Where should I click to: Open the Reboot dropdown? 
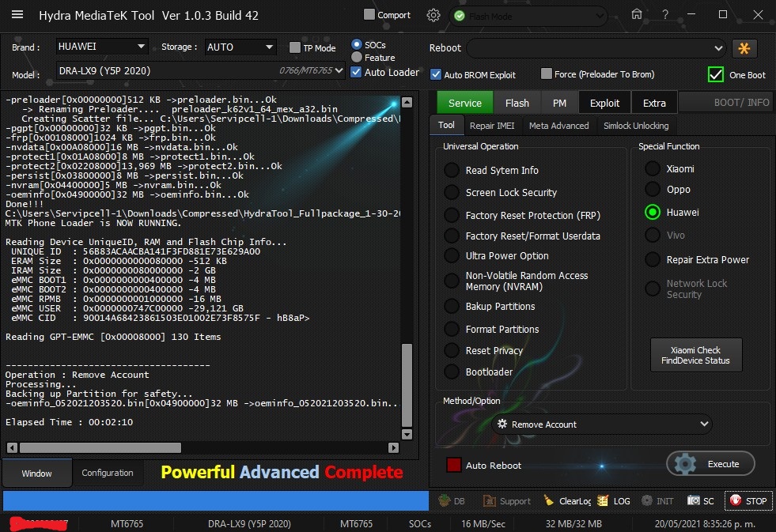596,48
